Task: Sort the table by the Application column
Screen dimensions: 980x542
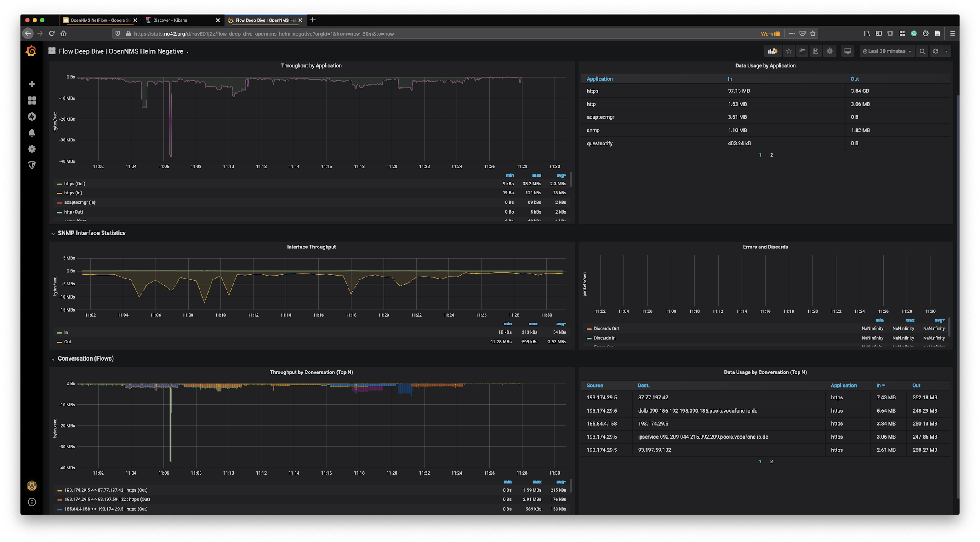Action: pos(599,79)
